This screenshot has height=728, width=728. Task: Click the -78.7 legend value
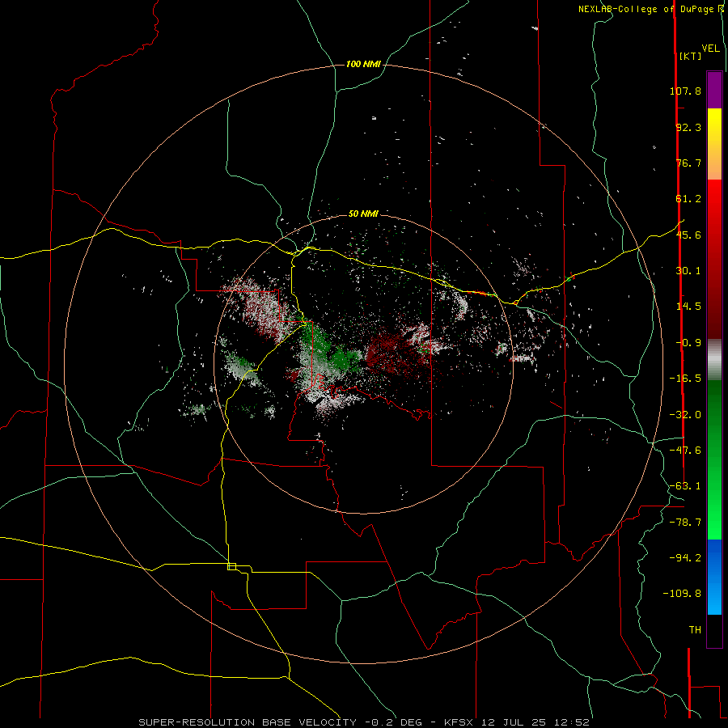685,523
